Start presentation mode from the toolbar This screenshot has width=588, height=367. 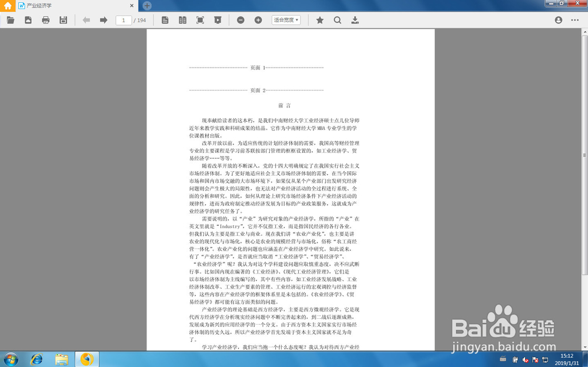tap(218, 19)
